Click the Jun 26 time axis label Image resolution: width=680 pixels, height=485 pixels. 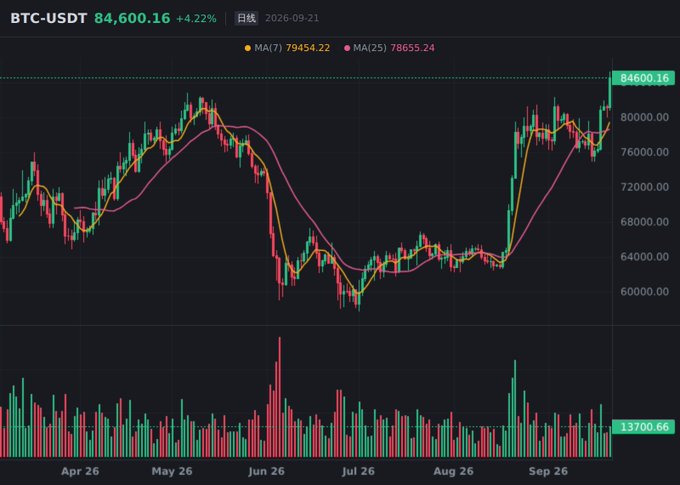tap(266, 471)
